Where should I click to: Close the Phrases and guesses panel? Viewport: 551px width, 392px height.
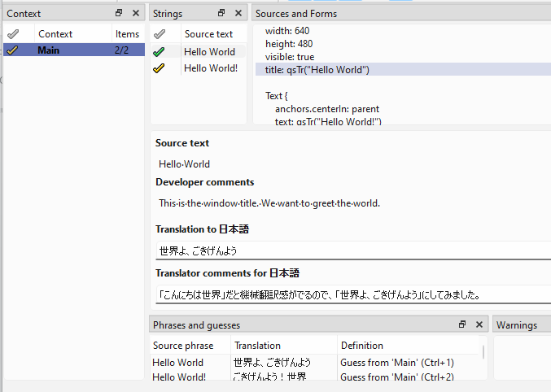click(479, 324)
